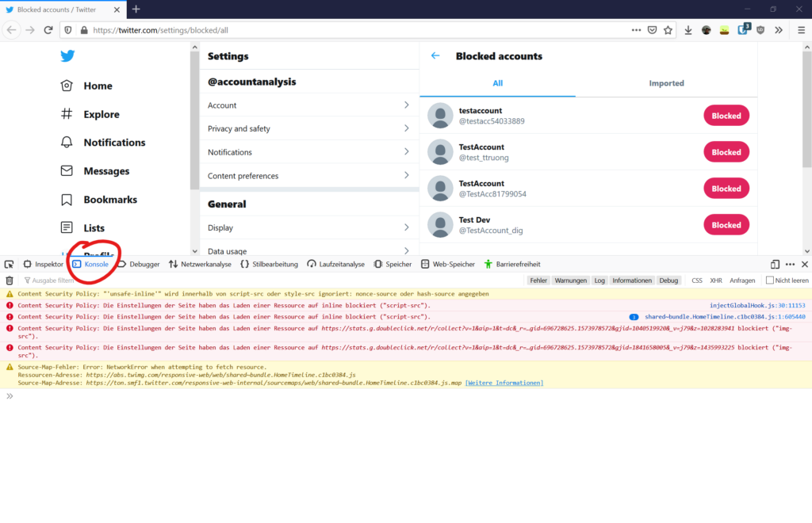This screenshot has width=812, height=523.
Task: Check the Nicht leeren checkbox
Action: pyautogui.click(x=769, y=281)
